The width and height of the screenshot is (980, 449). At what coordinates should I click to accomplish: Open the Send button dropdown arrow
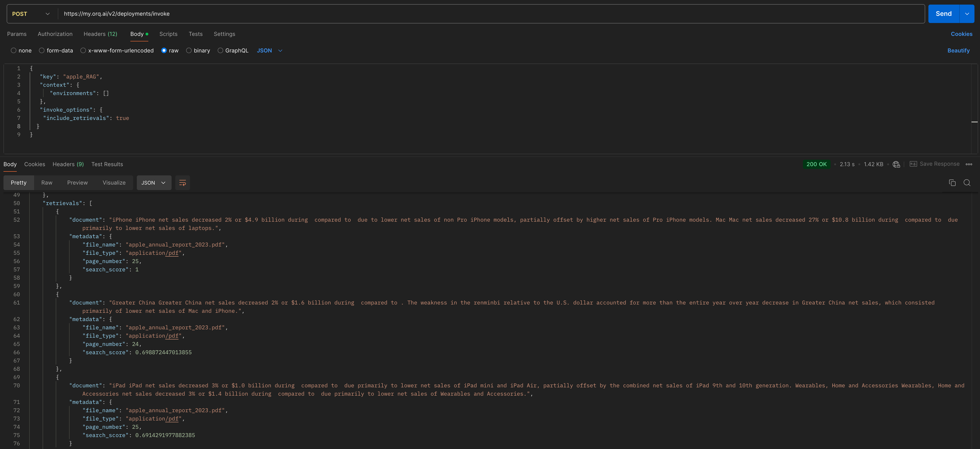[967, 14]
